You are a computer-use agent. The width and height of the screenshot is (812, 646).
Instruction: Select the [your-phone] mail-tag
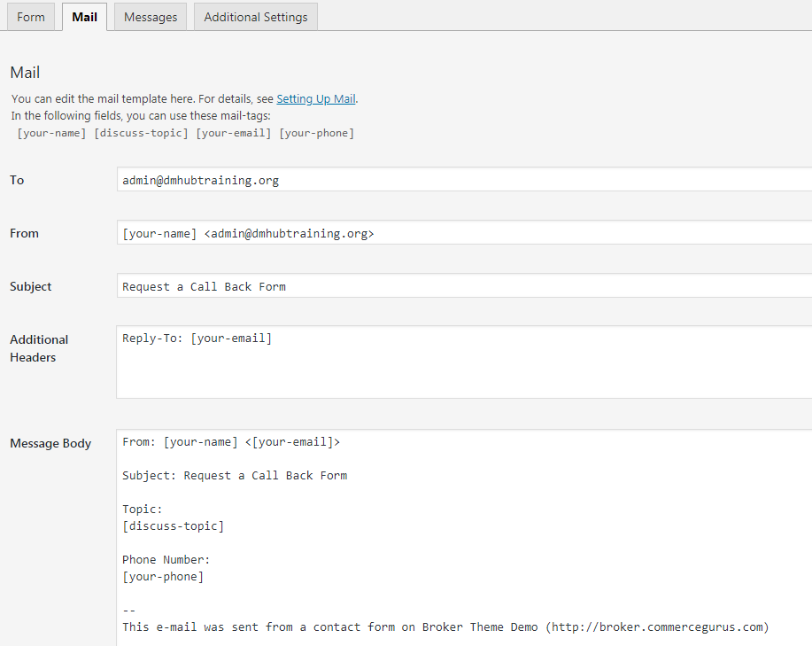[316, 133]
